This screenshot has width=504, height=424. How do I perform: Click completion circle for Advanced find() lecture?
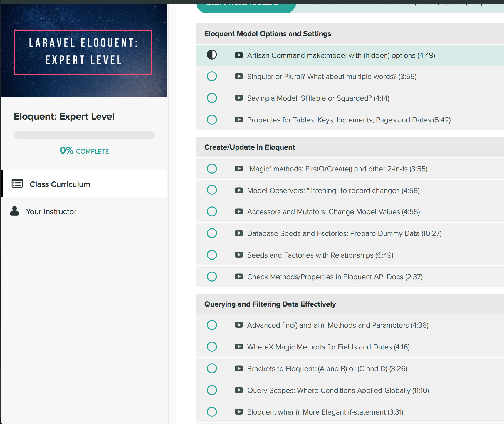click(x=212, y=325)
